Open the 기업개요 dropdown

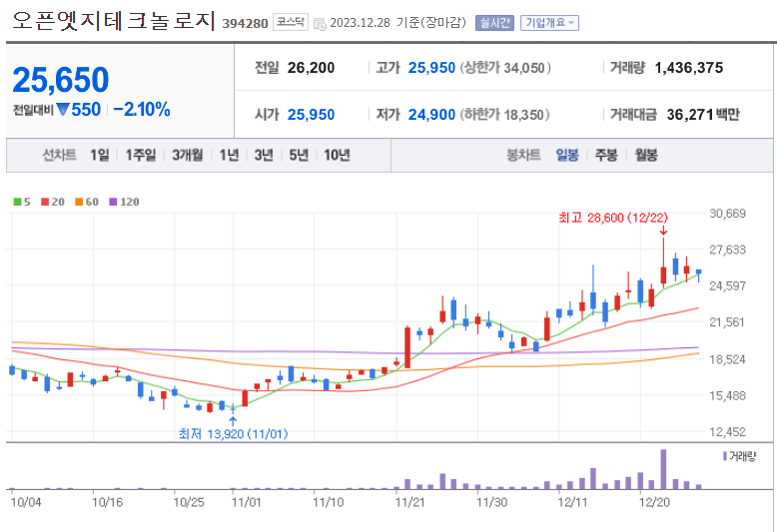pos(549,23)
